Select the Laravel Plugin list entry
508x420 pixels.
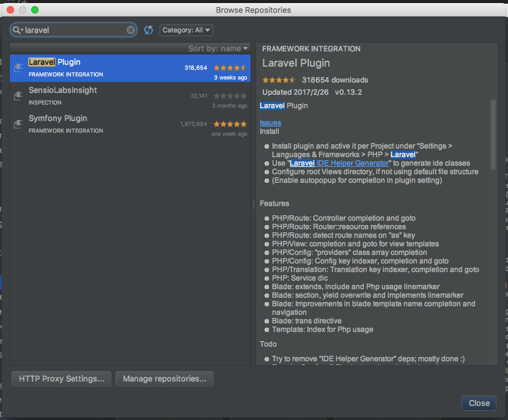coord(130,68)
